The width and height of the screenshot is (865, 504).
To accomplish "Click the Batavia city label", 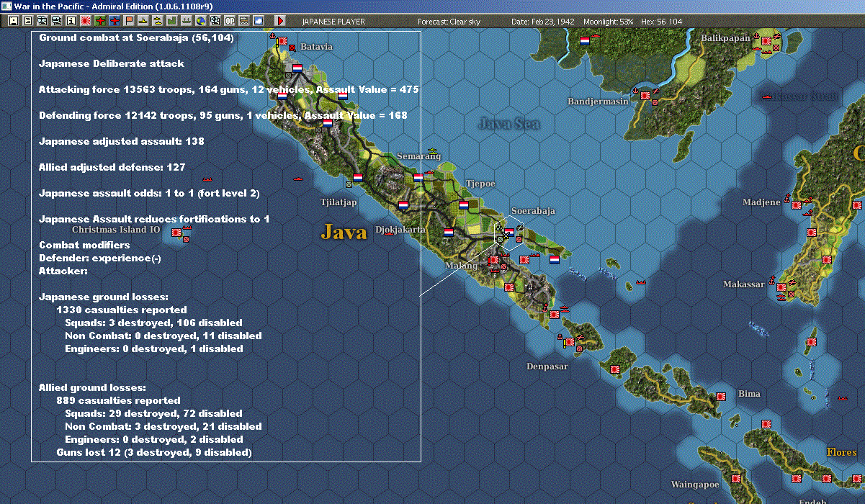I will [316, 46].
